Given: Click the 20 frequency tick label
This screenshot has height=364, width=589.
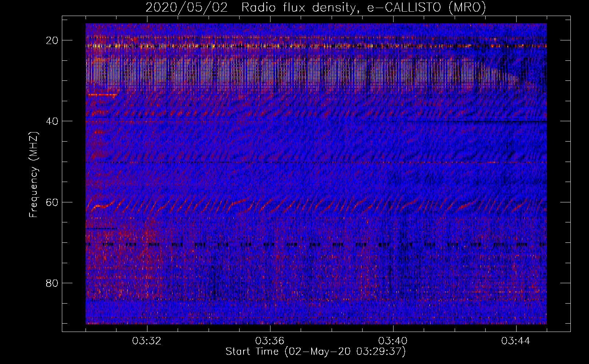Looking at the screenshot, I should (x=52, y=40).
